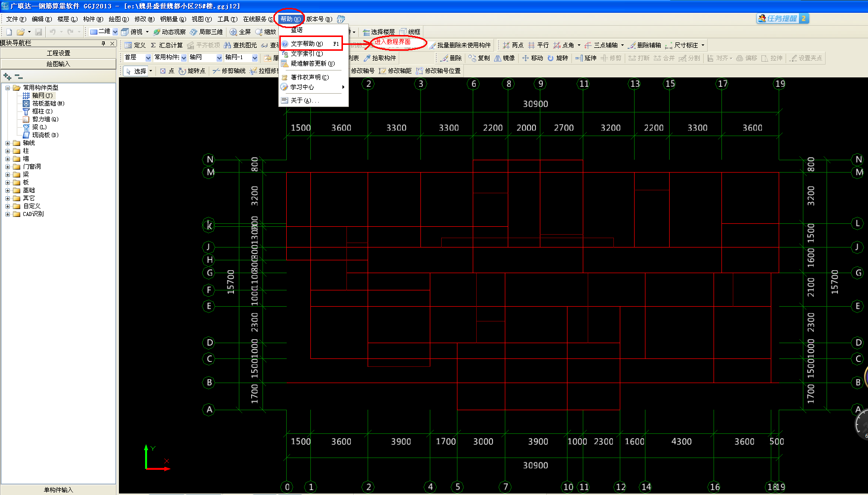Toggle the 点 draw mode
Screen dimensions: 868x495
coord(167,71)
